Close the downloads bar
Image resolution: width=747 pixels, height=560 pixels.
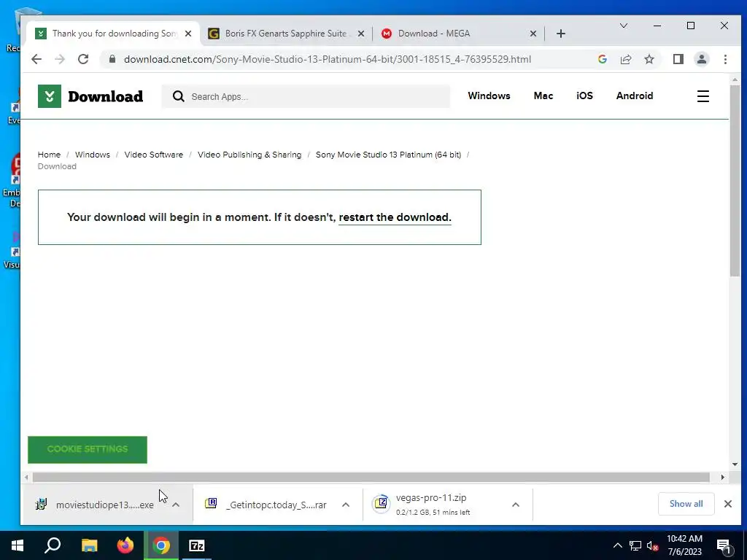click(727, 504)
